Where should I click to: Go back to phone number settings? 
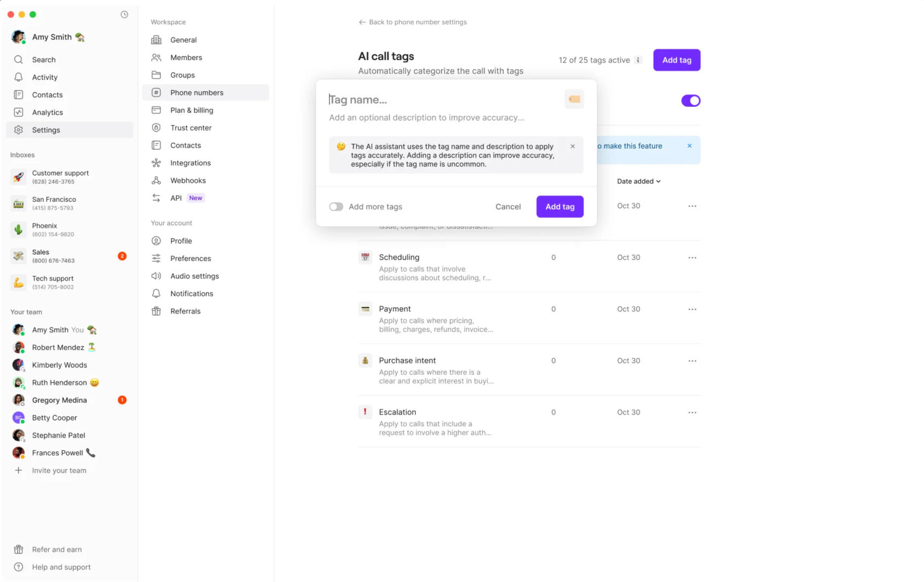point(412,22)
